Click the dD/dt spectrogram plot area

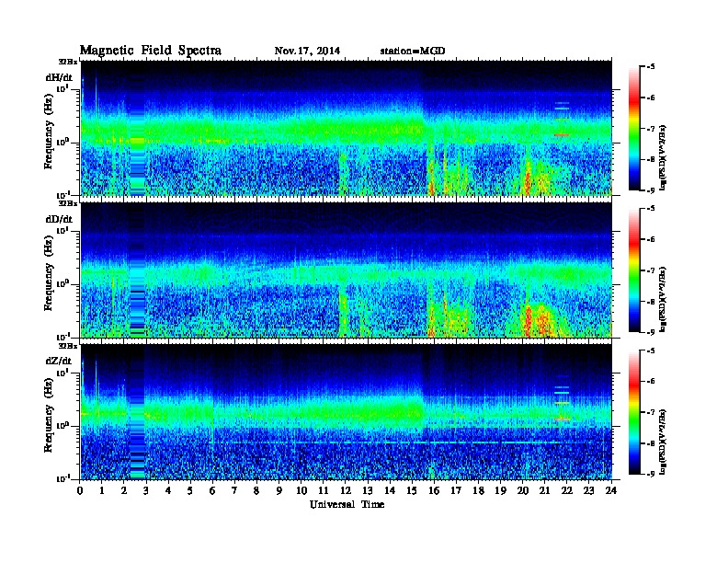click(x=347, y=270)
